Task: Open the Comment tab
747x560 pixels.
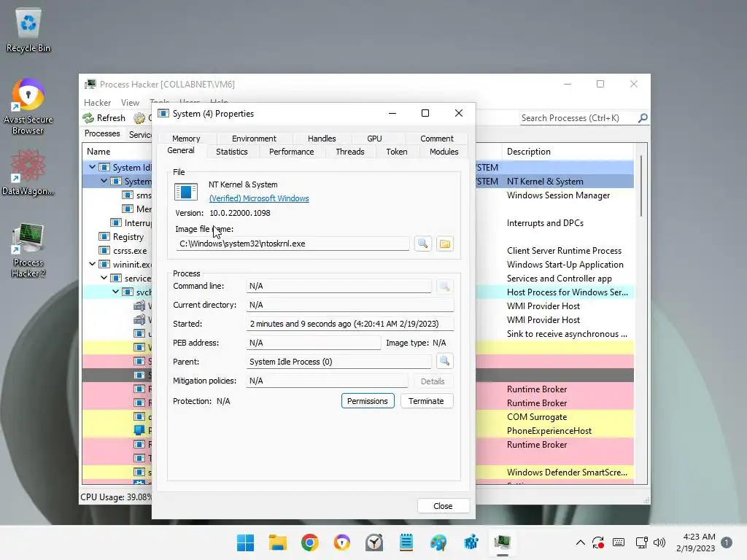Action: (436, 139)
